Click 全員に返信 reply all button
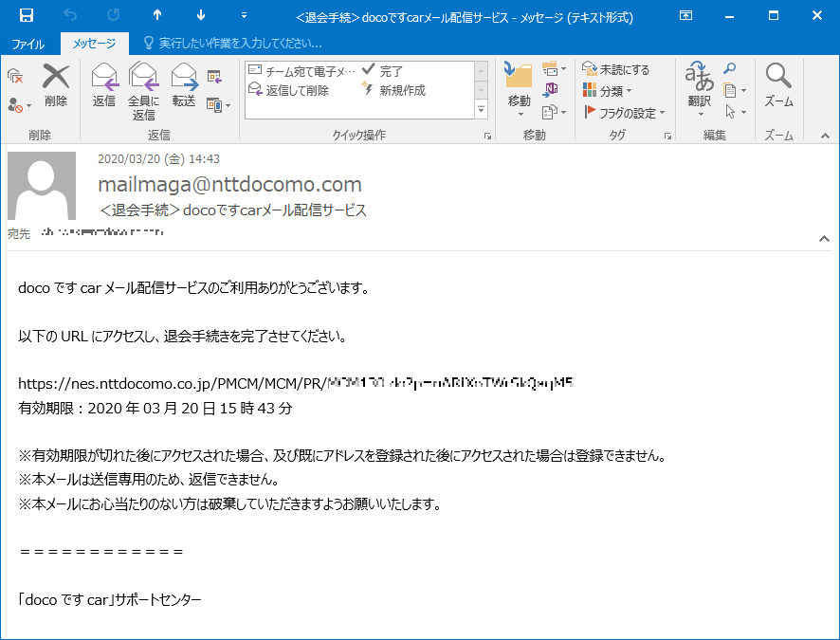840x640 pixels. [143, 92]
